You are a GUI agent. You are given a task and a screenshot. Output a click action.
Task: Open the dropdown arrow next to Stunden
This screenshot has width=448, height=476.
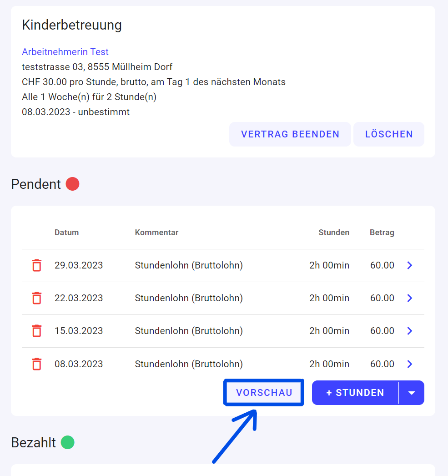point(412,393)
